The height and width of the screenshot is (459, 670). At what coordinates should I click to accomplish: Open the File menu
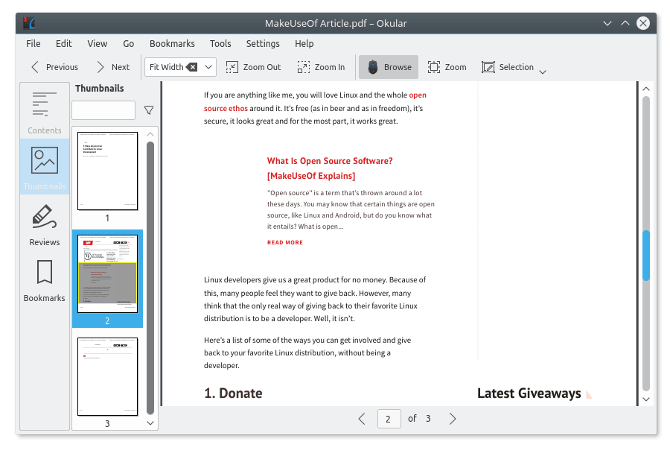33,44
